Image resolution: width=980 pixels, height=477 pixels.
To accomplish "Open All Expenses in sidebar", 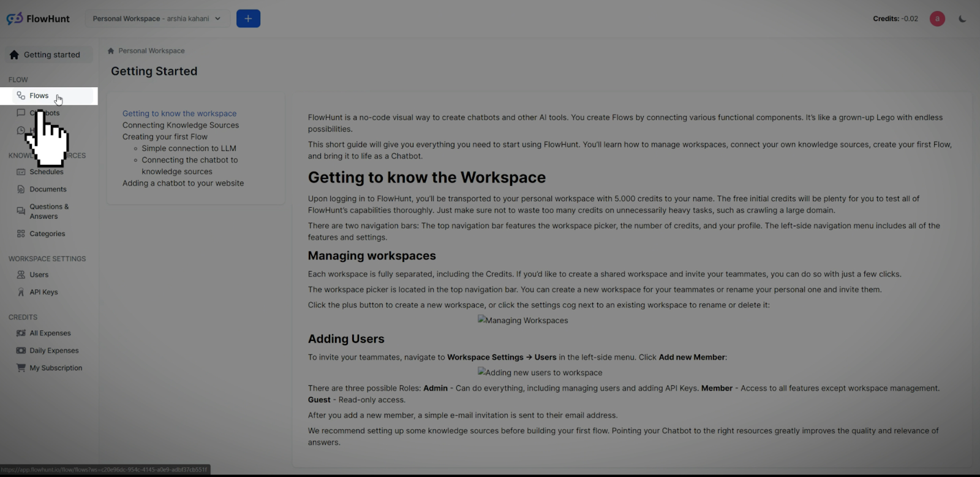I will click(50, 334).
